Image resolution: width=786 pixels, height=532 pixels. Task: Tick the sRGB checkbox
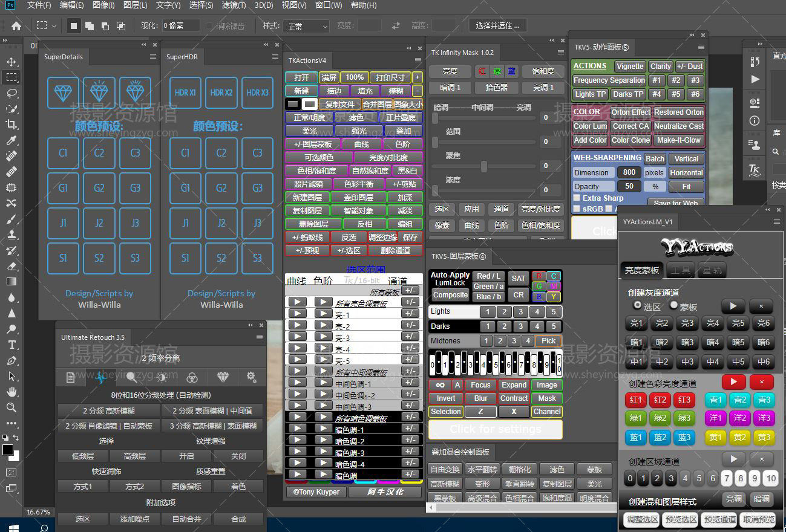point(577,209)
